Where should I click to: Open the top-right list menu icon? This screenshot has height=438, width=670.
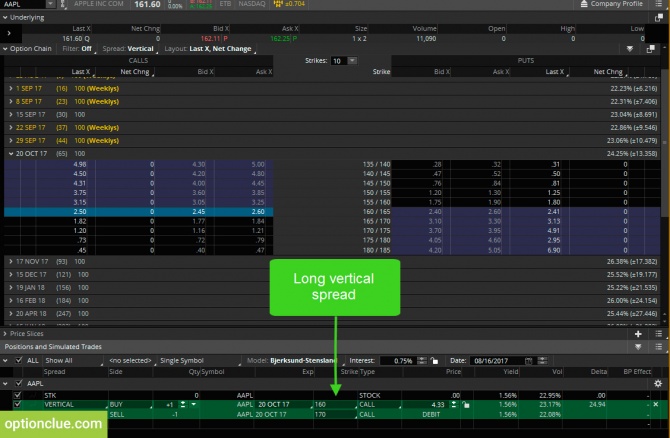[x=658, y=4]
